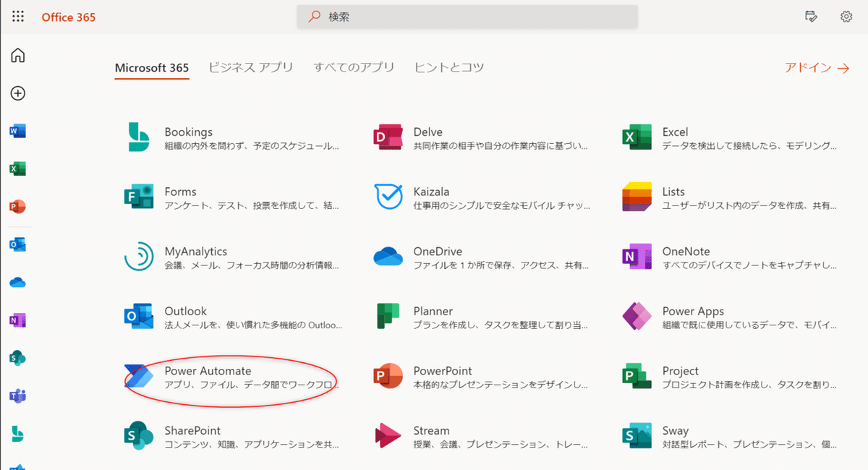Open the アドイン link
868x470 pixels.
click(817, 67)
